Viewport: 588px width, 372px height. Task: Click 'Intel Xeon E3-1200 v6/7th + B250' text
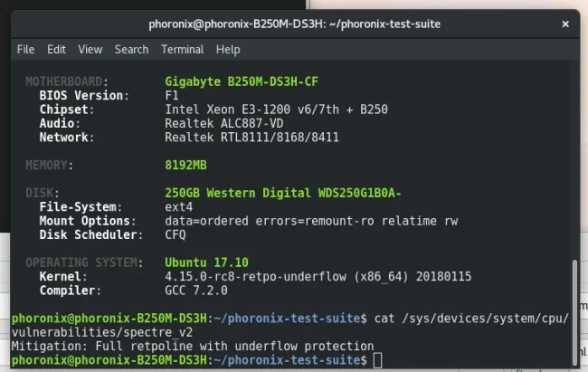click(x=277, y=110)
